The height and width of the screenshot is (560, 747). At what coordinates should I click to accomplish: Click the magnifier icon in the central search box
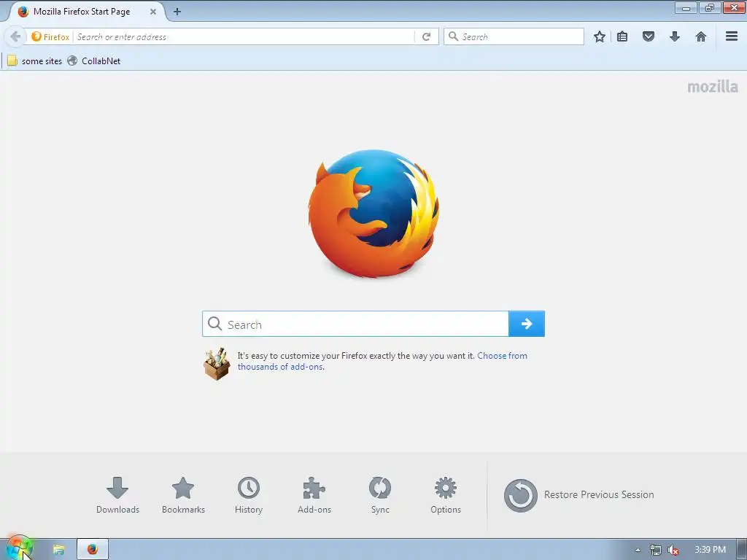(x=215, y=324)
